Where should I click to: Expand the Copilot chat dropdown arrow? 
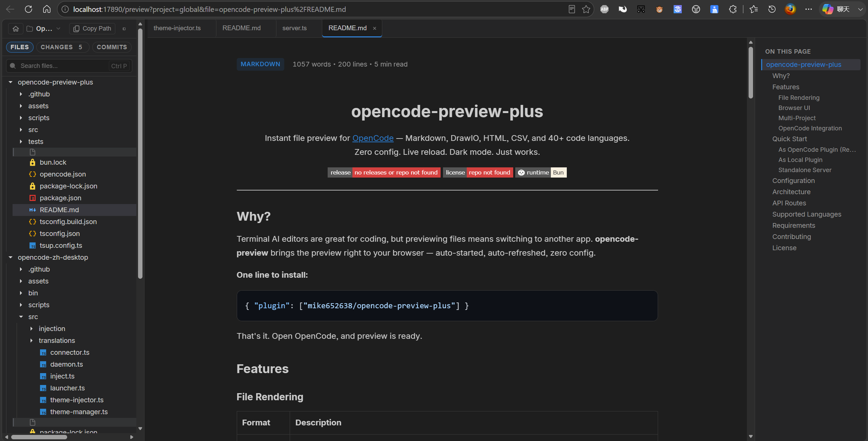click(860, 9)
